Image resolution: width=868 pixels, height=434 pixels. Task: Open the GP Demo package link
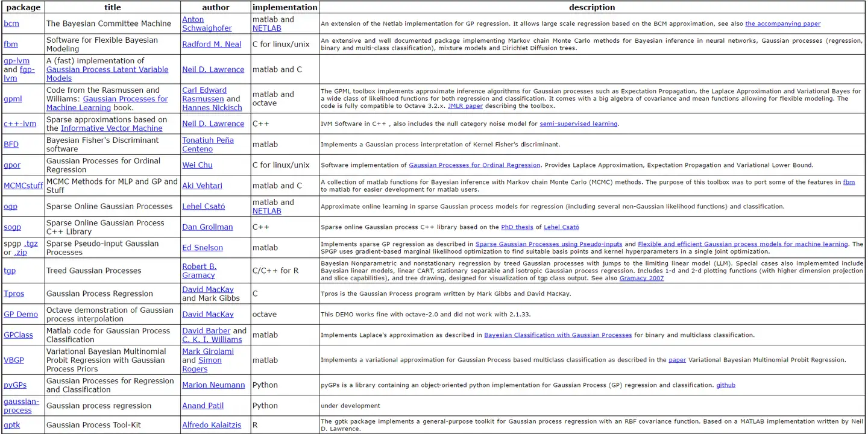[20, 314]
